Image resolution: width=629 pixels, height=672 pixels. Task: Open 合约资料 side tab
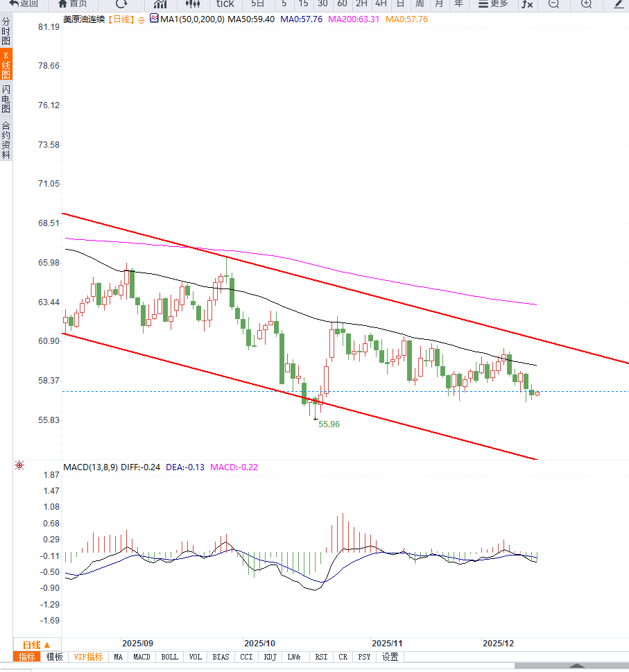tap(6, 140)
